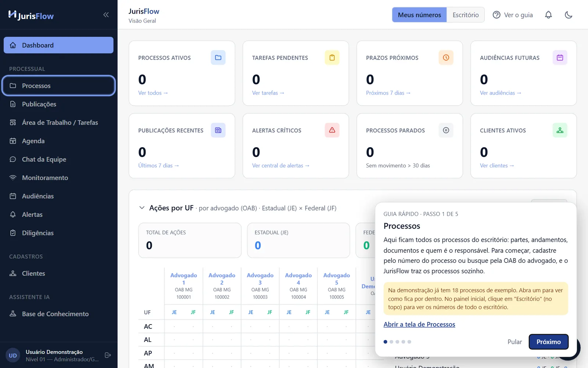The image size is (588, 368).
Task: Click the pause icon on Processos Parados card
Action: click(x=446, y=130)
